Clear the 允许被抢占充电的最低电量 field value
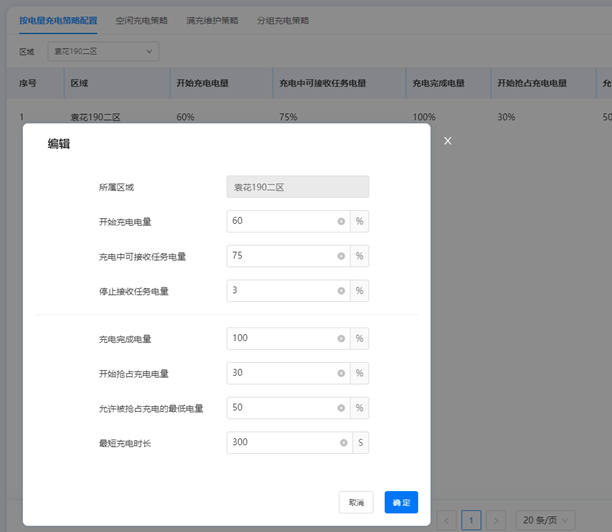This screenshot has height=532, width=612. click(x=341, y=408)
